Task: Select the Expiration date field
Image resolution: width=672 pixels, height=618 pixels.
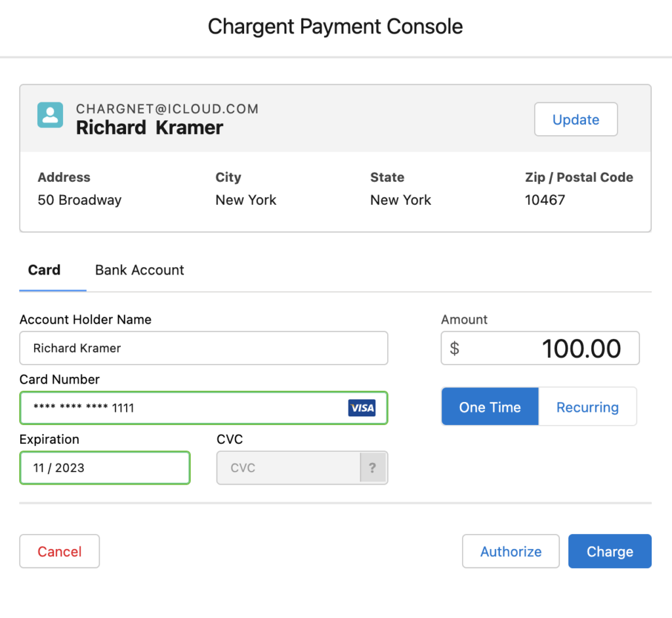Action: click(x=105, y=468)
